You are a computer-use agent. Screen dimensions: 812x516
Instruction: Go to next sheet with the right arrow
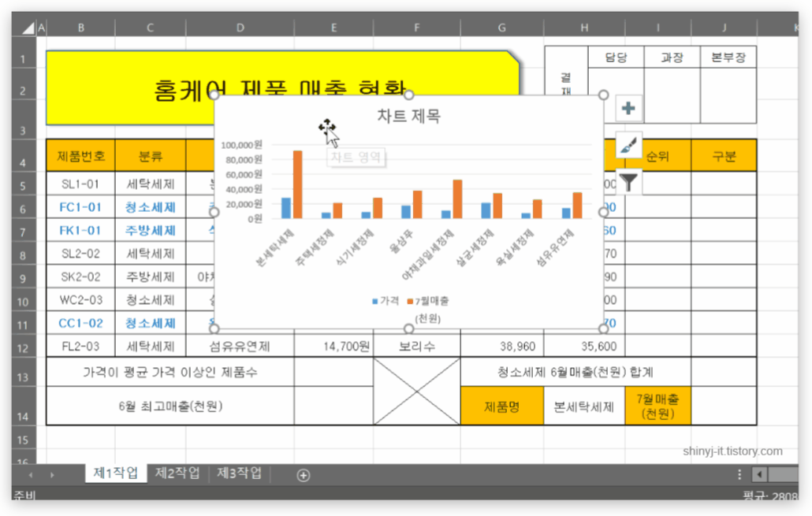coord(52,474)
